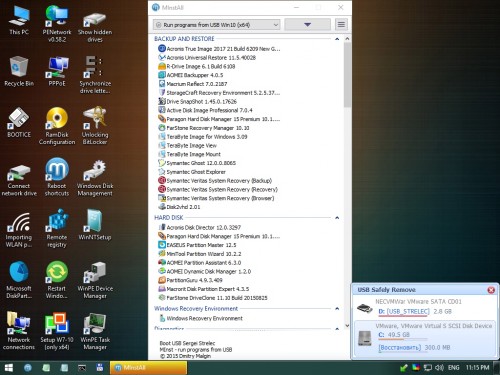Image resolution: width=500 pixels, height=375 pixels.
Task: Click the Windows Start button
Action: [x=9, y=368]
